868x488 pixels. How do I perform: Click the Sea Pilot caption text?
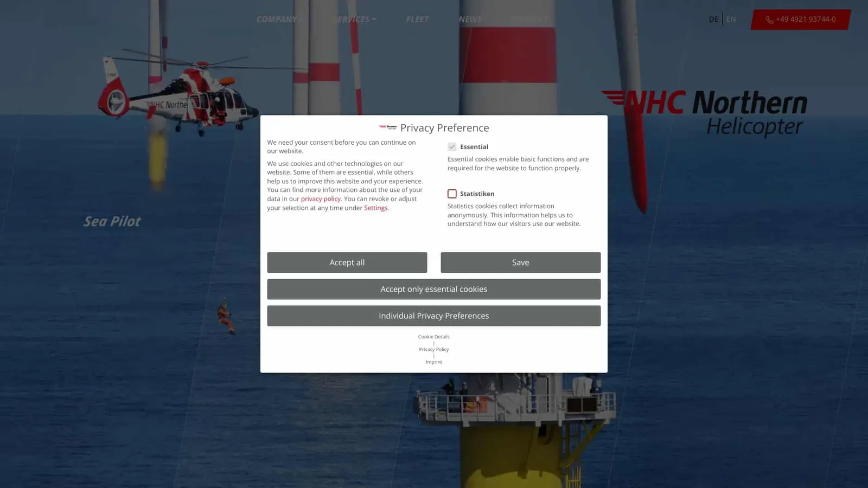click(x=112, y=221)
